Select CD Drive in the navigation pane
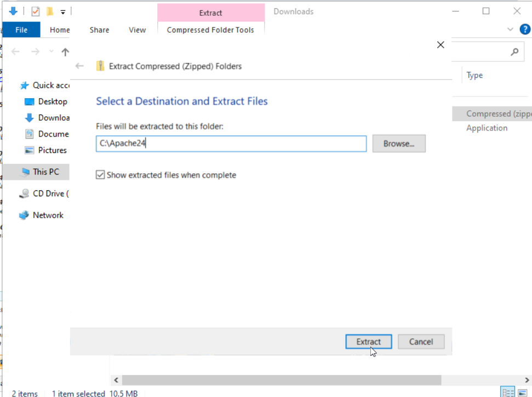The height and width of the screenshot is (397, 532). (44, 194)
